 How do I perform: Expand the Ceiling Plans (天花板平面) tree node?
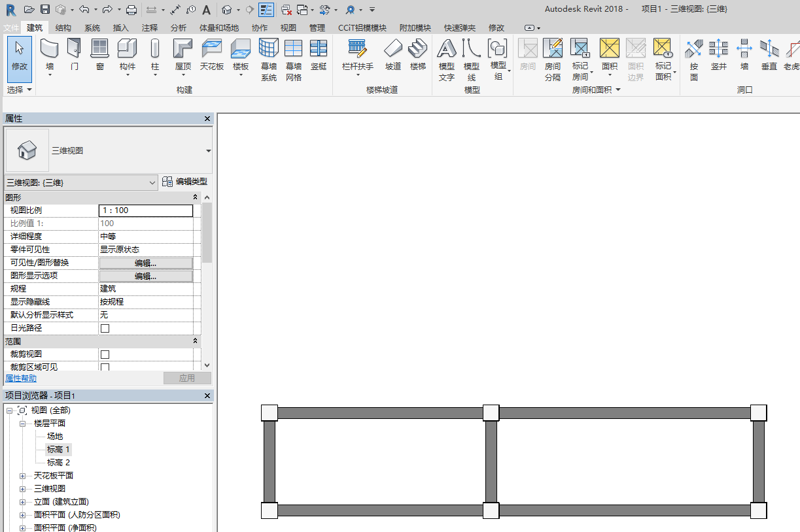[23, 476]
